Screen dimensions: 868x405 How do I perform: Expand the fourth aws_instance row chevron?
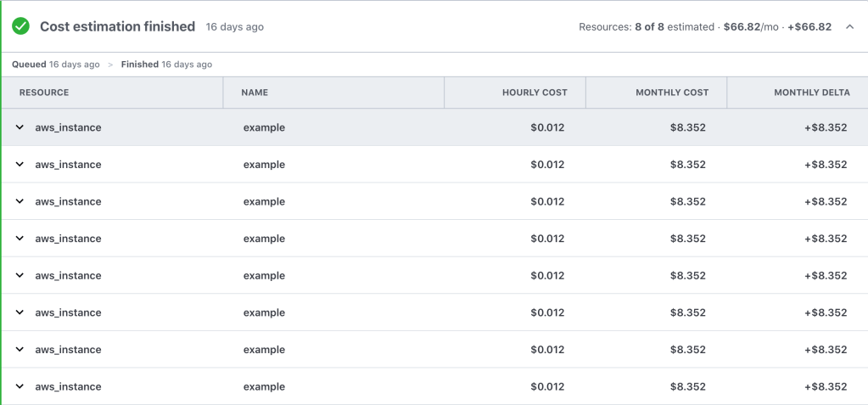(20, 239)
